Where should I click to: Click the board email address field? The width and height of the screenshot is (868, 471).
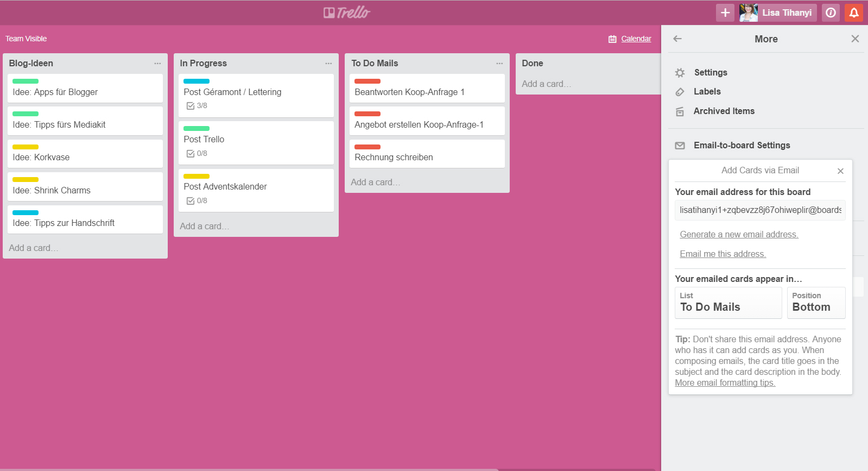point(760,210)
